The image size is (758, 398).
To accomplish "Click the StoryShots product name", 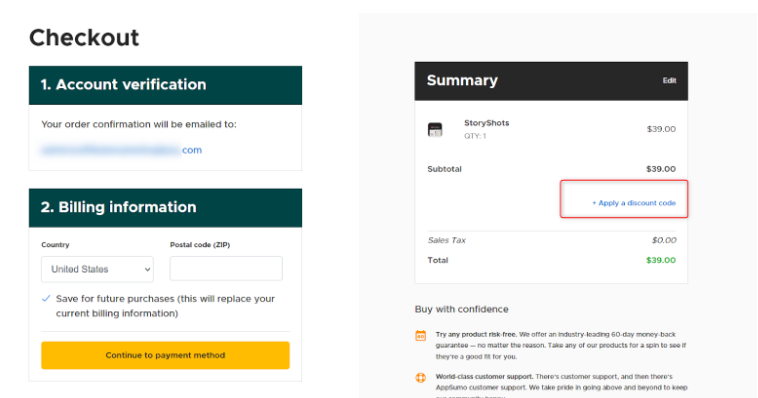I will coord(486,123).
